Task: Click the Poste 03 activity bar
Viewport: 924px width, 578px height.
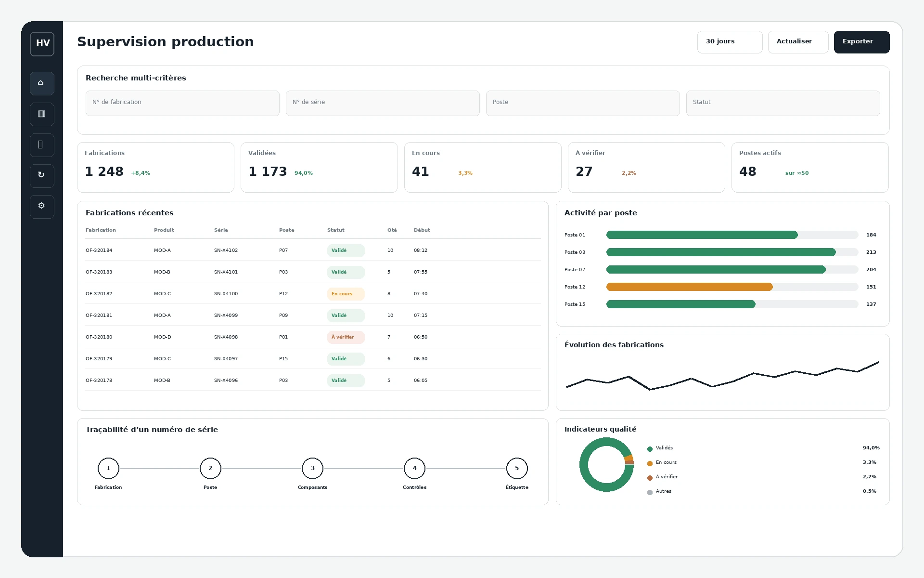Action: pos(732,252)
